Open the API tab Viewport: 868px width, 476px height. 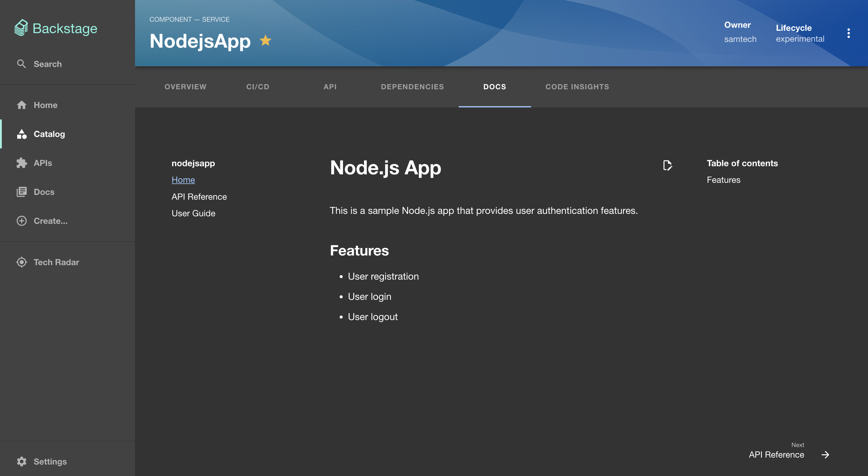pos(330,87)
